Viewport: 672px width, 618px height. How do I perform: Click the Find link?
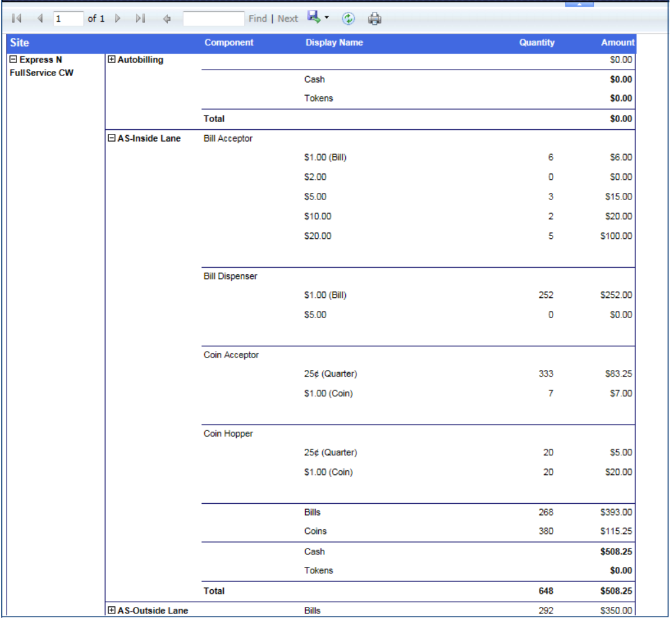click(x=257, y=19)
